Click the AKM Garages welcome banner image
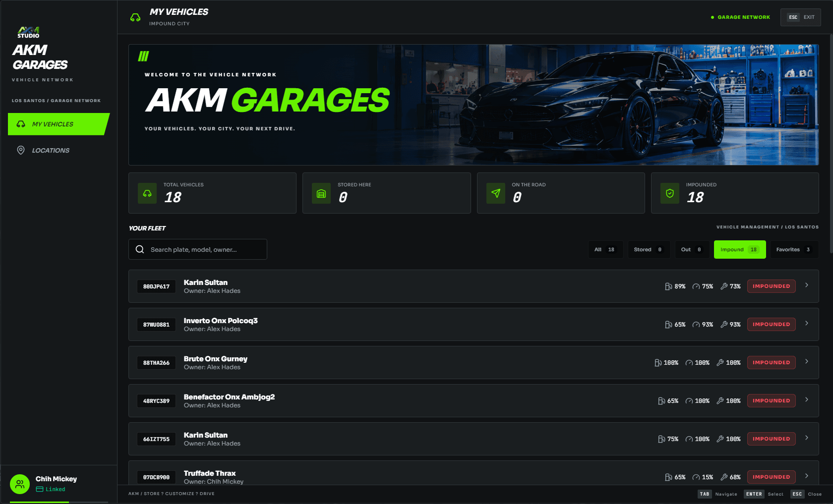833x504 pixels. pyautogui.click(x=474, y=105)
